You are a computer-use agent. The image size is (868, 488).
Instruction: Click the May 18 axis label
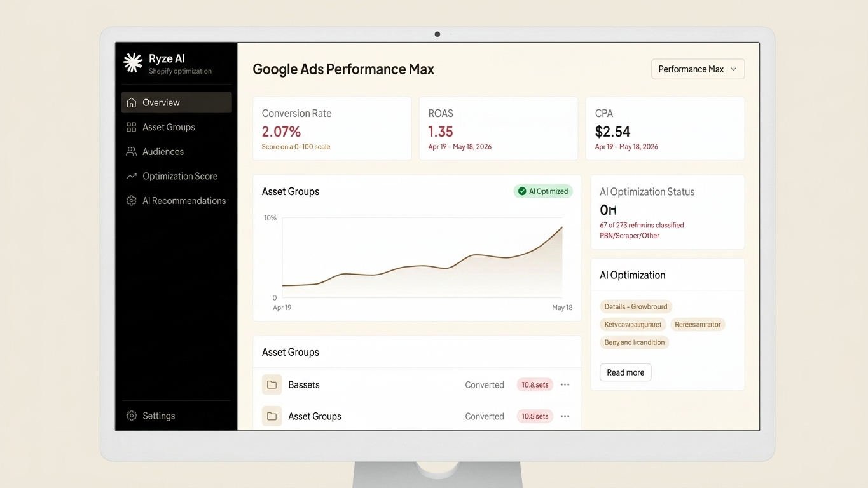click(x=562, y=308)
